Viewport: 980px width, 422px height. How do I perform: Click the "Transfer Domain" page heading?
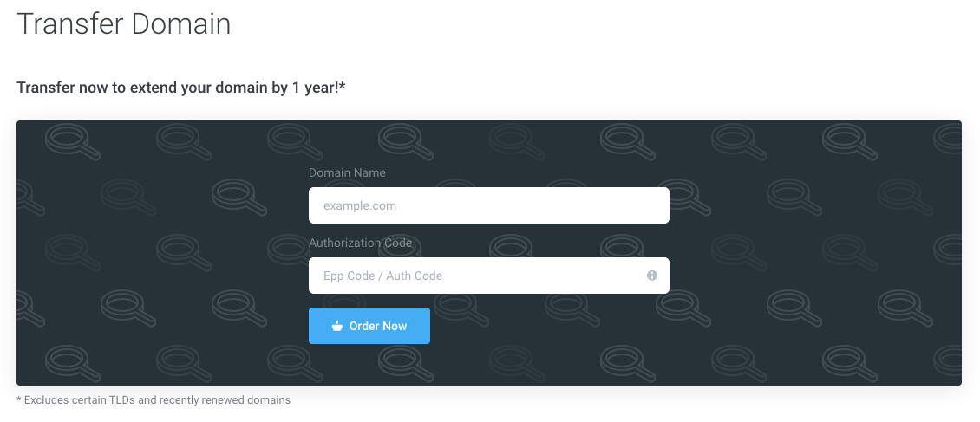click(x=124, y=23)
